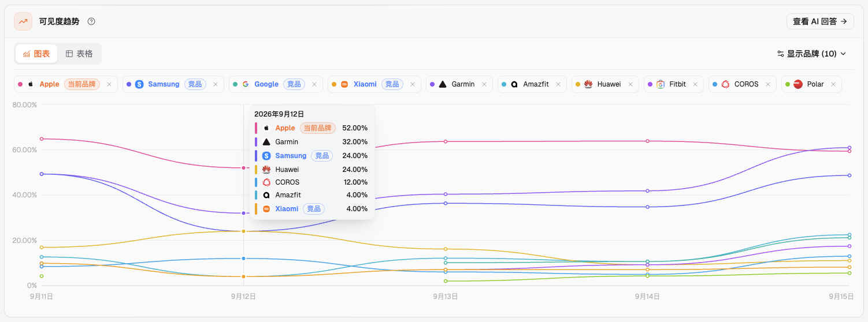Click the 9月15日 axis label
This screenshot has width=868, height=322.
841,297
